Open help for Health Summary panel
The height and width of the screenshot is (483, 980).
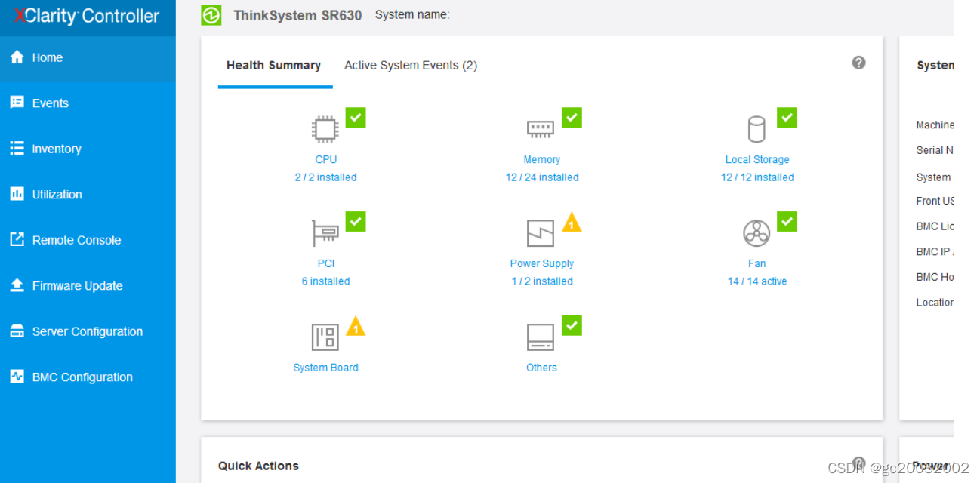(x=858, y=63)
